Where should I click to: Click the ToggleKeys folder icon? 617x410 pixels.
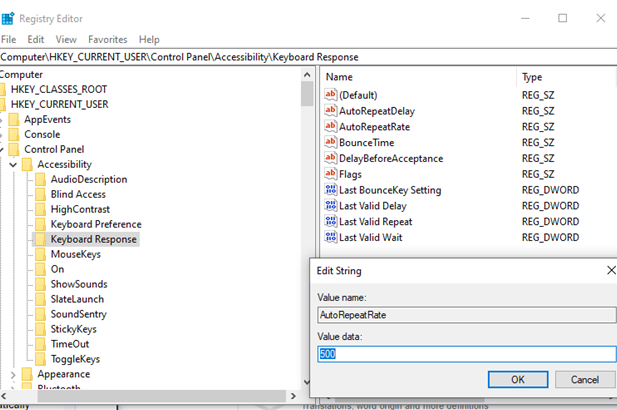[x=40, y=358]
